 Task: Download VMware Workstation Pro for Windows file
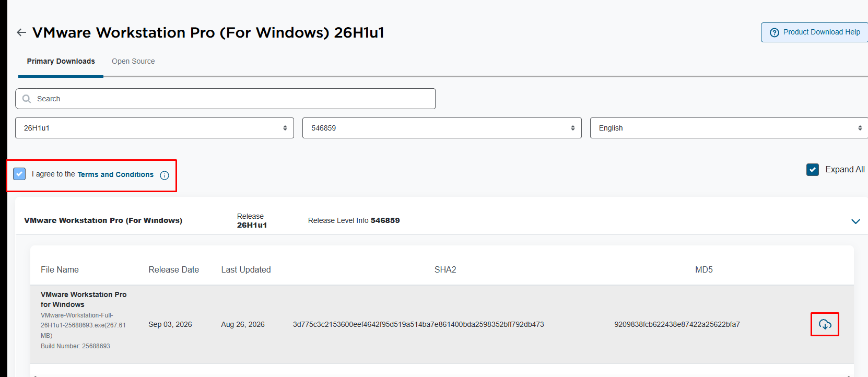[x=825, y=324]
